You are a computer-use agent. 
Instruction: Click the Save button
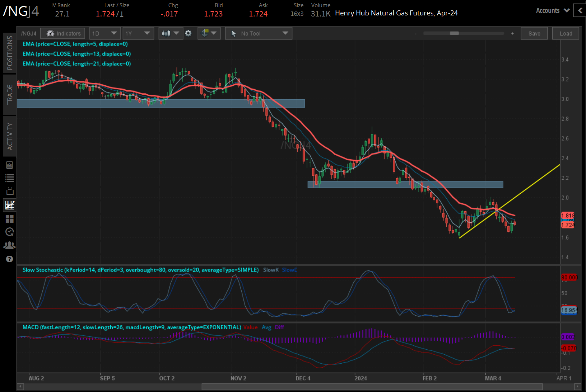click(x=534, y=33)
